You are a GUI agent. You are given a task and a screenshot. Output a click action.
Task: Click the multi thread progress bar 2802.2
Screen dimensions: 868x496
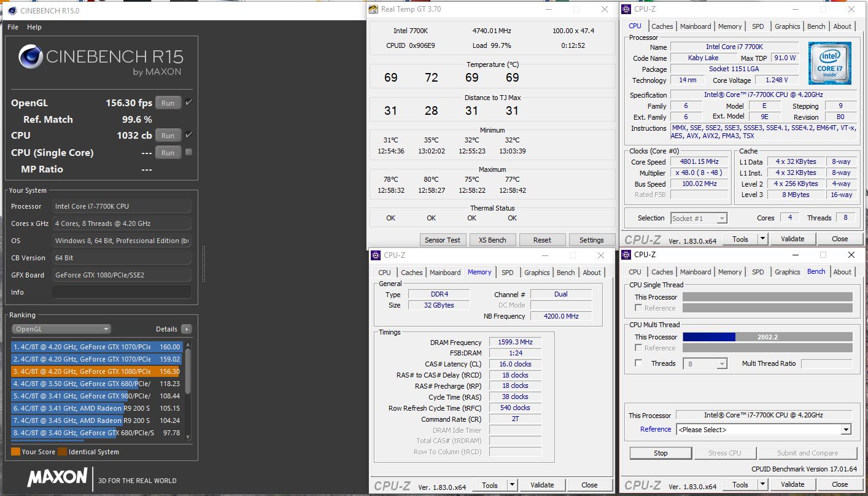[x=767, y=336]
